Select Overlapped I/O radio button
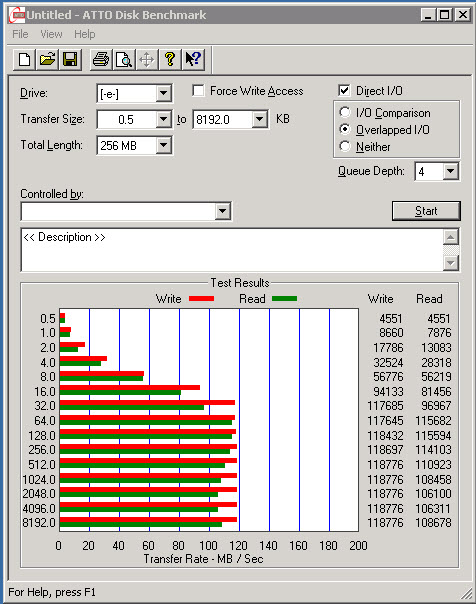The width and height of the screenshot is (476, 604). click(345, 129)
